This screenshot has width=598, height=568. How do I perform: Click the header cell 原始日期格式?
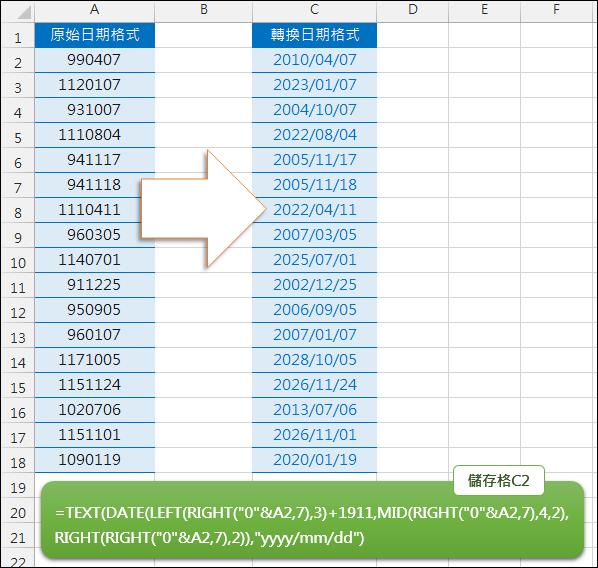95,35
